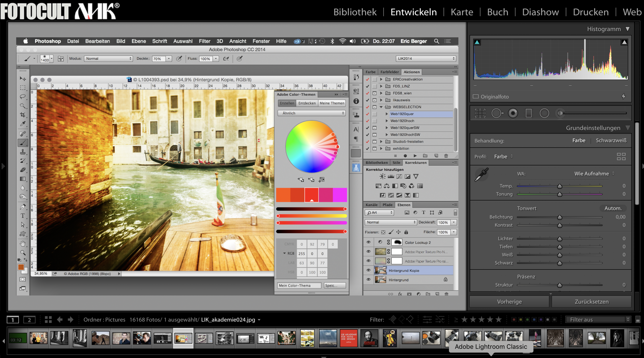Open the Modus blend mode dropdown
The height and width of the screenshot is (358, 644).
[x=108, y=59]
